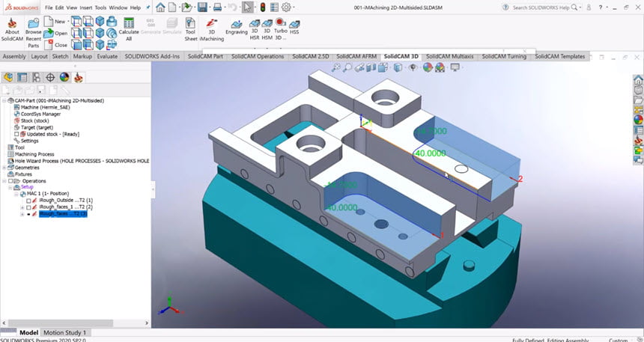Image resolution: width=644 pixels, height=342 pixels.
Task: Click the Open button in ribbon
Action: click(55, 33)
